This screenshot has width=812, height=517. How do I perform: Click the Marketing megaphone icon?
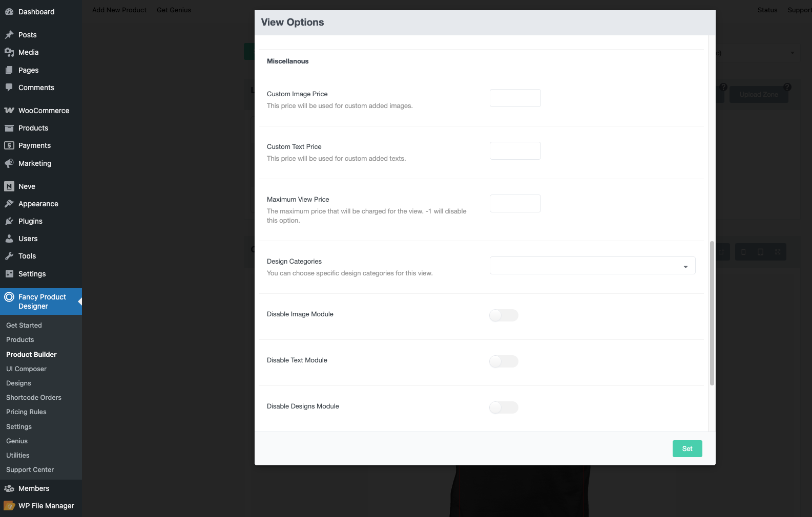pos(9,163)
